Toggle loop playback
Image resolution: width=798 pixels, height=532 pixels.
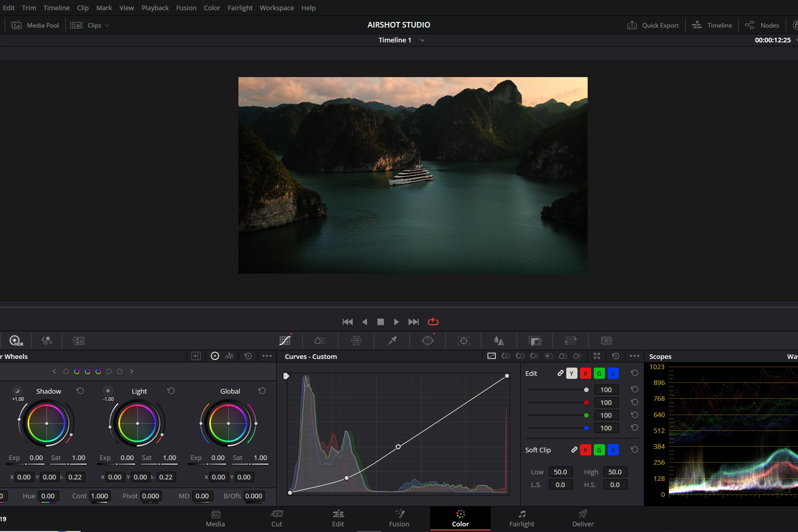tap(433, 322)
